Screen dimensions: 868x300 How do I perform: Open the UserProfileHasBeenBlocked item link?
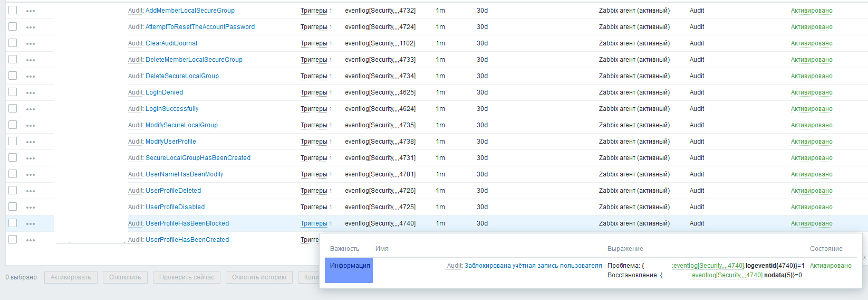(x=187, y=223)
